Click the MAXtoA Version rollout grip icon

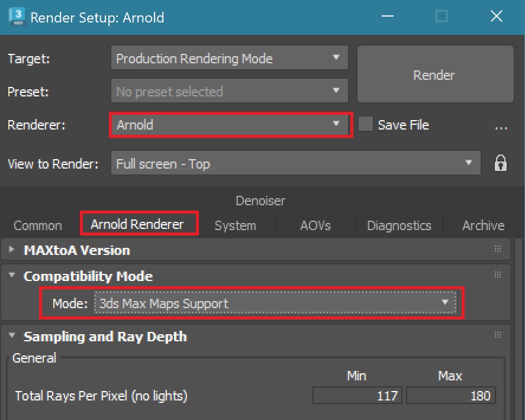coord(498,250)
